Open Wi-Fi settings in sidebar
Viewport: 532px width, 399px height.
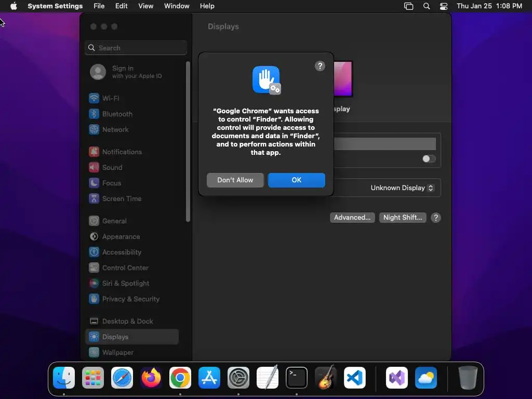[131, 98]
